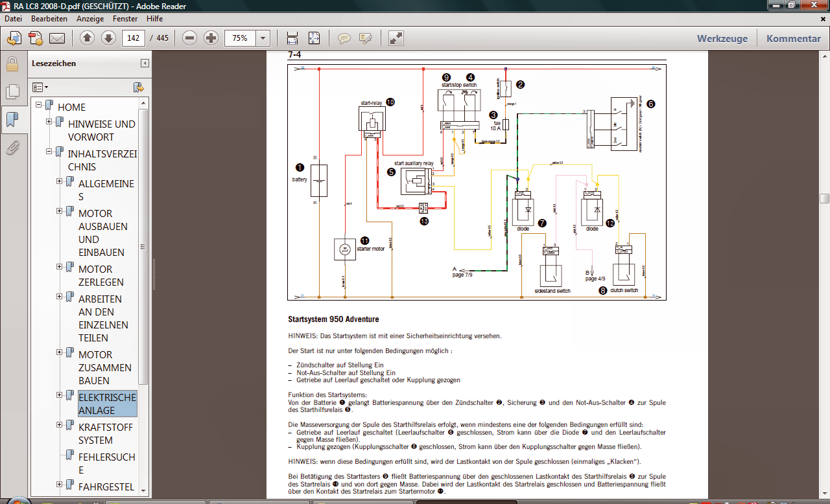Open the Werkzeuge pane

(722, 38)
